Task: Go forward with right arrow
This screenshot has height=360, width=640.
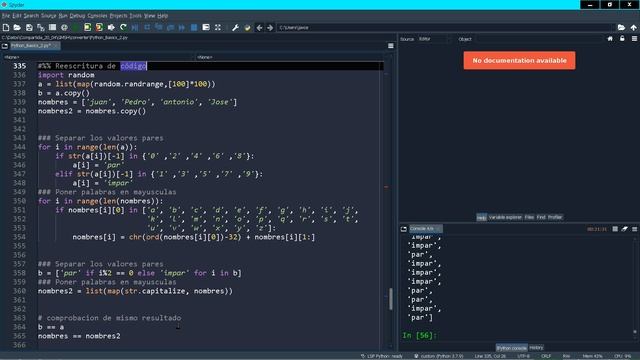Action: (x=270, y=27)
